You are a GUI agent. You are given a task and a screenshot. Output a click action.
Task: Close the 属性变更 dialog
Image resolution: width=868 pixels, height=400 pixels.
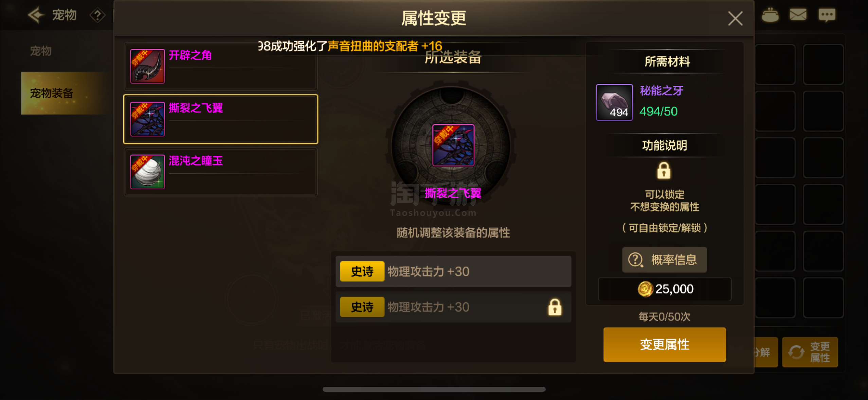[x=735, y=18]
